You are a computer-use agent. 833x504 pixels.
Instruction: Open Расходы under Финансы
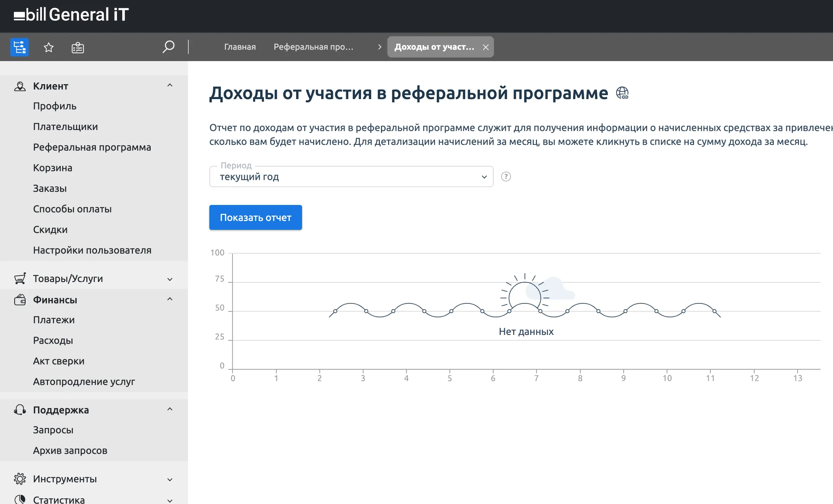click(53, 340)
